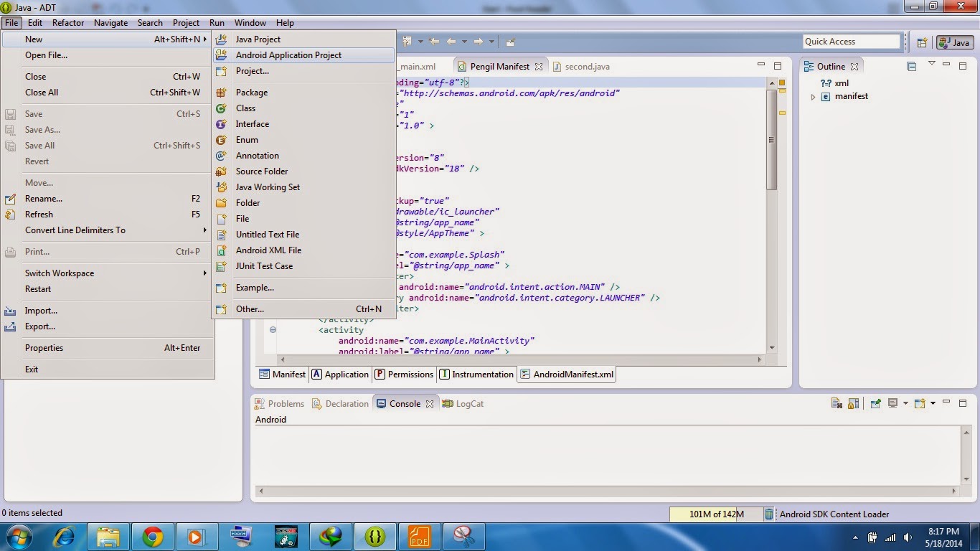Click the pin editor icon in the toolbar
Viewport: 980px width, 551px height.
point(510,42)
